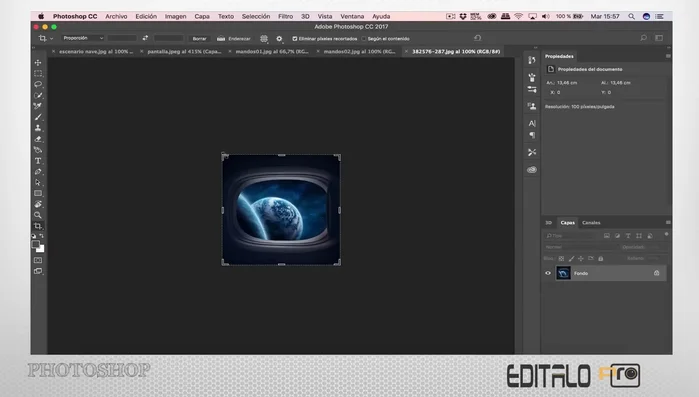Toggle lock position icon in Capas
This screenshot has height=397, width=699.
581,258
